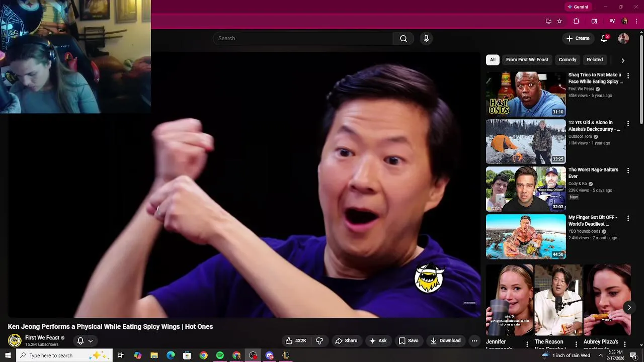Focus the Windows taskbar search box
The width and height of the screenshot is (644, 362).
coord(63,355)
